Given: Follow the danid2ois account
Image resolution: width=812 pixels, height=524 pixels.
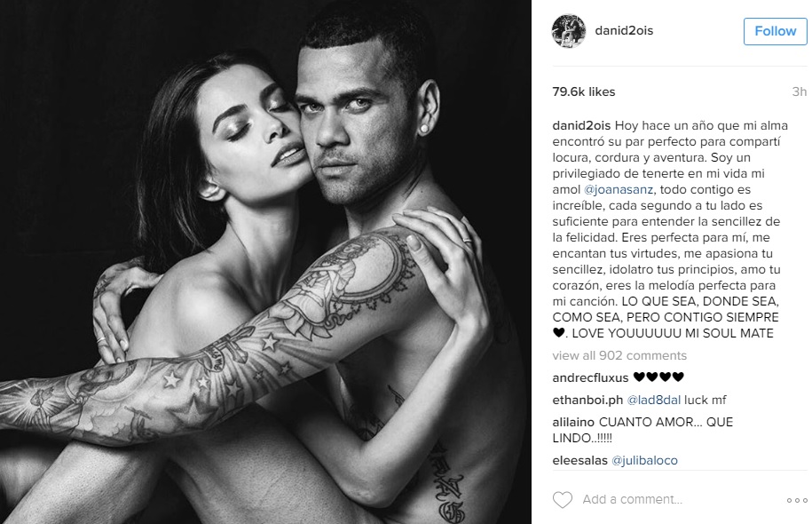Looking at the screenshot, I should coord(776,31).
